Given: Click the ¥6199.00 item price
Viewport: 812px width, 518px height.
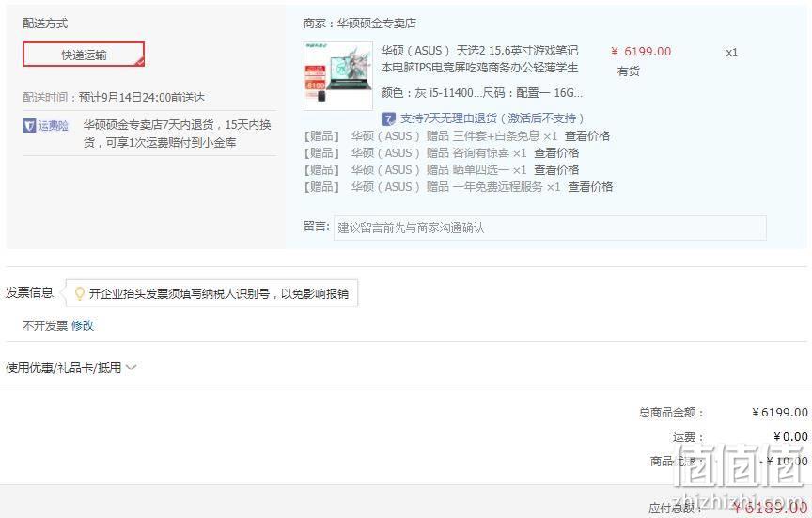Looking at the screenshot, I should tap(641, 52).
